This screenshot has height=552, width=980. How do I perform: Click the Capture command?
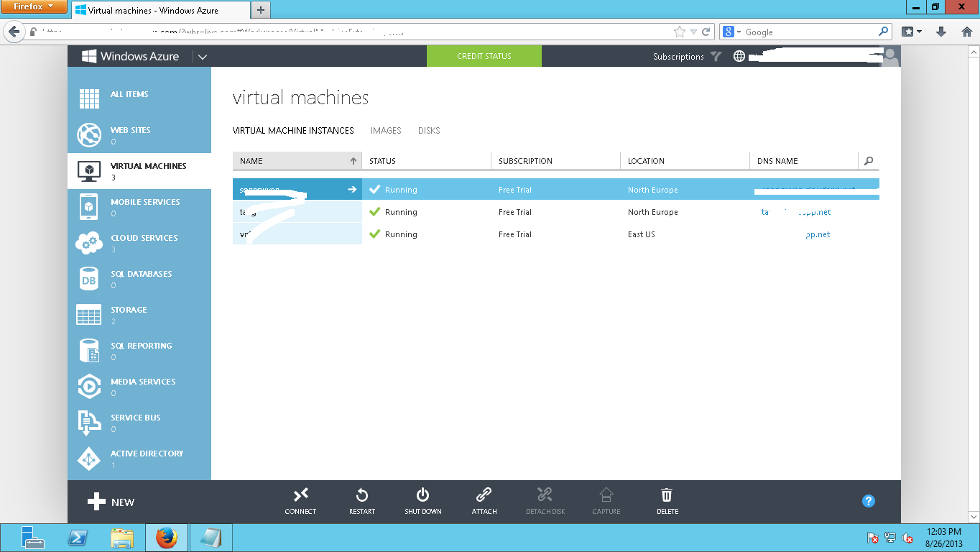point(606,501)
